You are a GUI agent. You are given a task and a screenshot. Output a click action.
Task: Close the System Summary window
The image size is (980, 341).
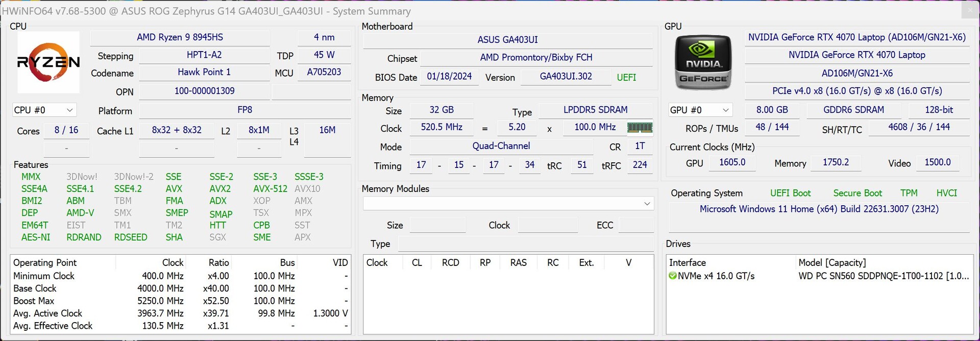point(969,10)
